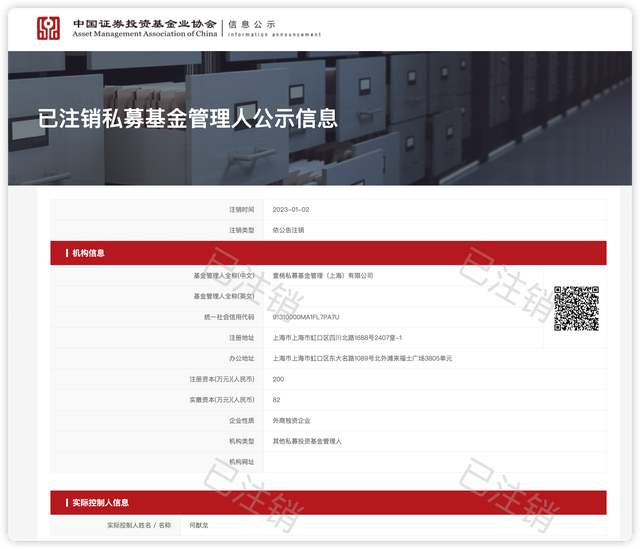Click the QR code image
640x549 pixels.
point(576,308)
